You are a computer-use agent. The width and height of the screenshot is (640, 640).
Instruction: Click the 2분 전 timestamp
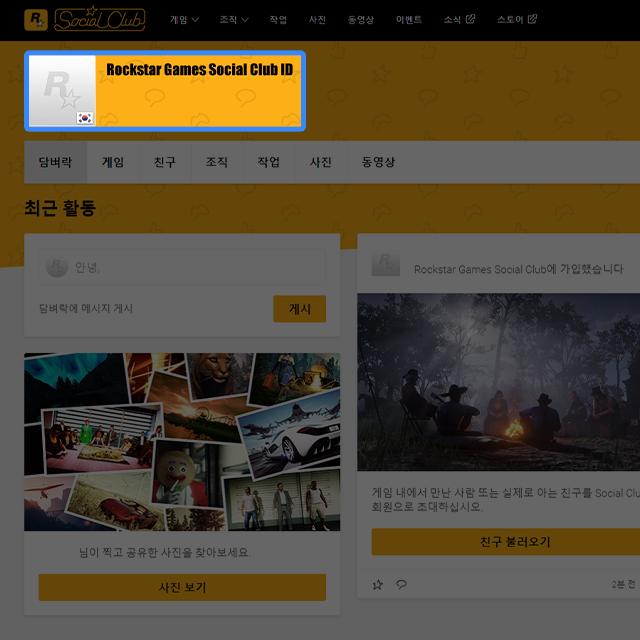623,584
